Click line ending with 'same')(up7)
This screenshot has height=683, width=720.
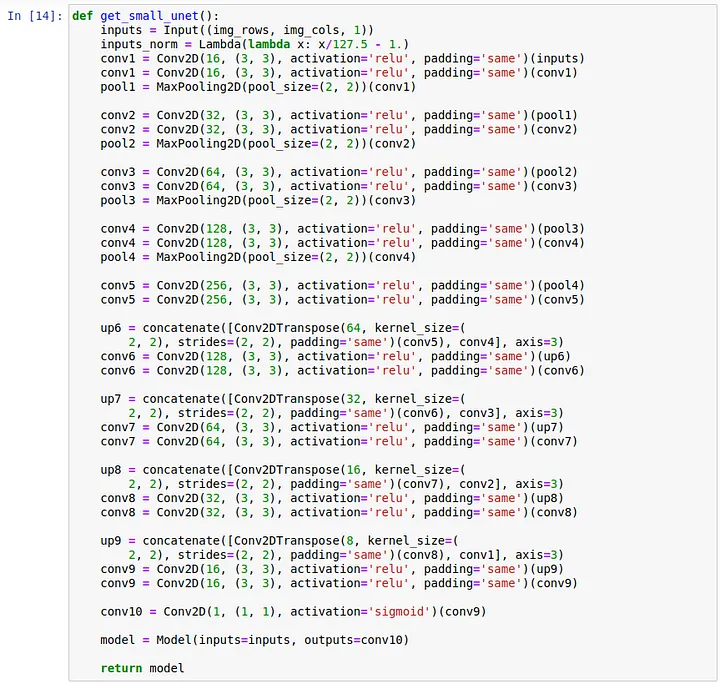[x=332, y=428]
